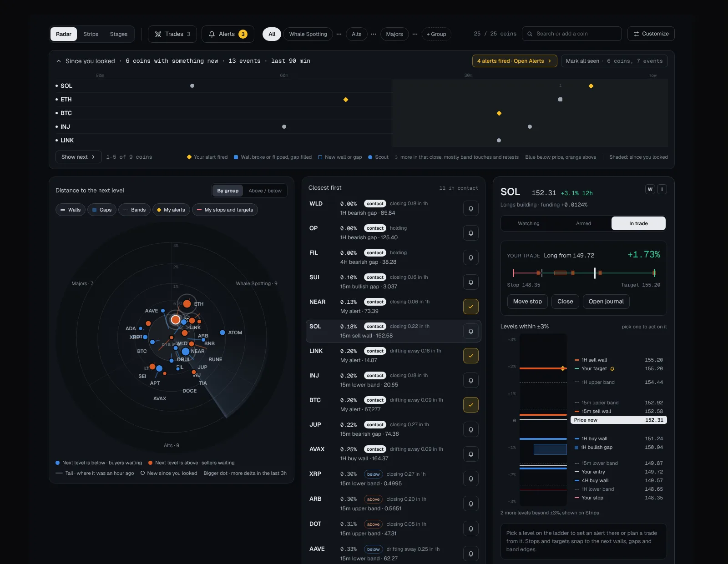Select the Armed status tab

point(583,223)
